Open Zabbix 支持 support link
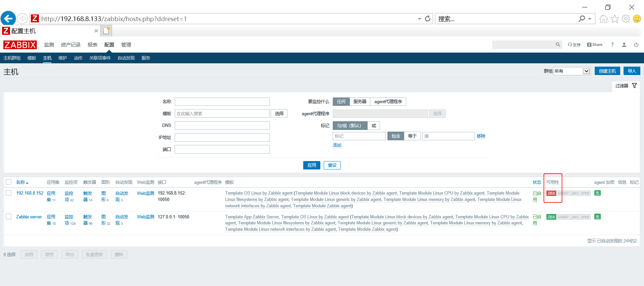The width and height of the screenshot is (644, 286). tap(574, 45)
